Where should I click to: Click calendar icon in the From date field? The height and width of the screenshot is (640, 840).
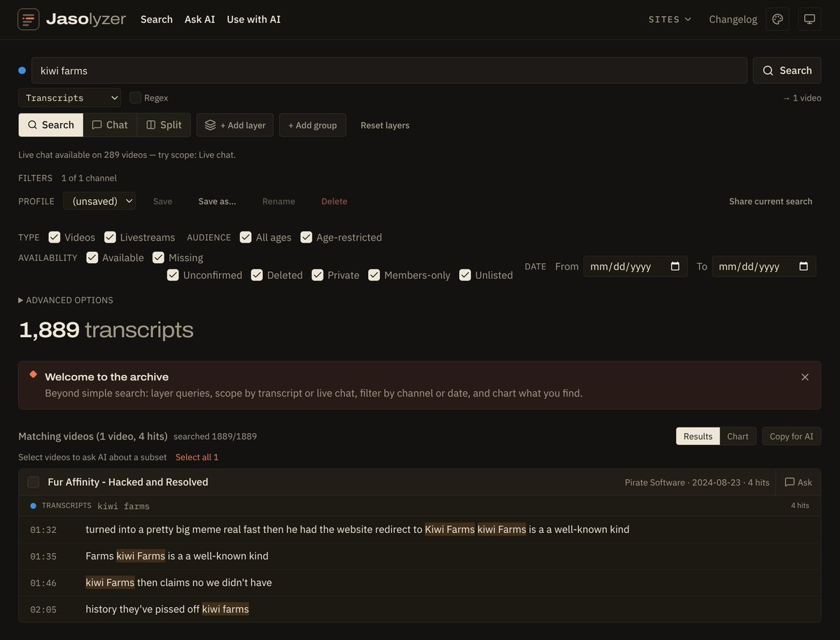[x=675, y=266]
